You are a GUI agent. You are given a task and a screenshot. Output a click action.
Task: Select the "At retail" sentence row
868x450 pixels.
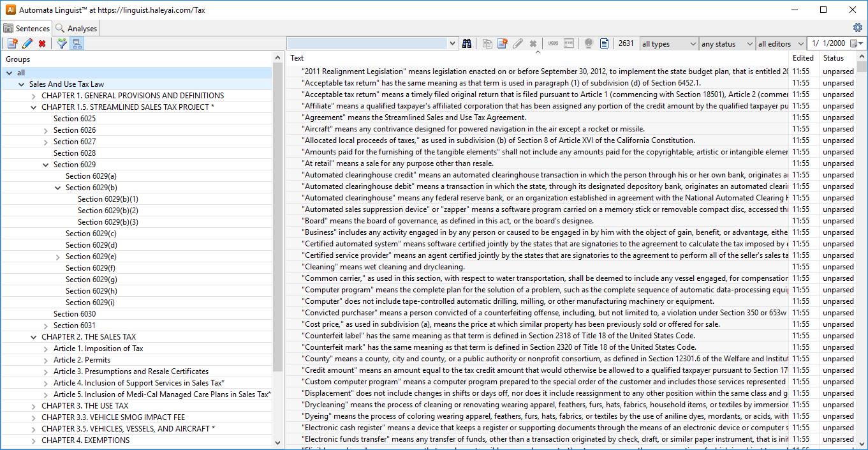(536, 163)
